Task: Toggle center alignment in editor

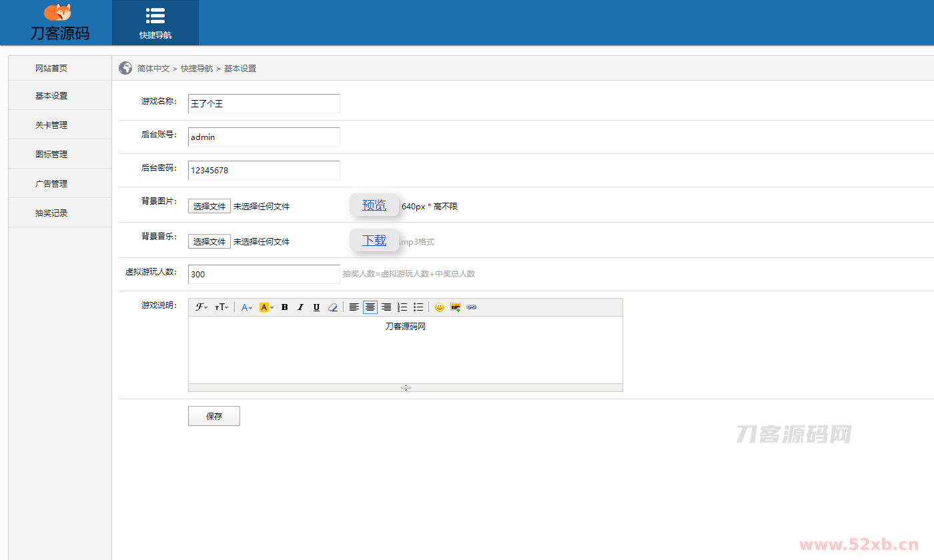Action: [x=370, y=307]
